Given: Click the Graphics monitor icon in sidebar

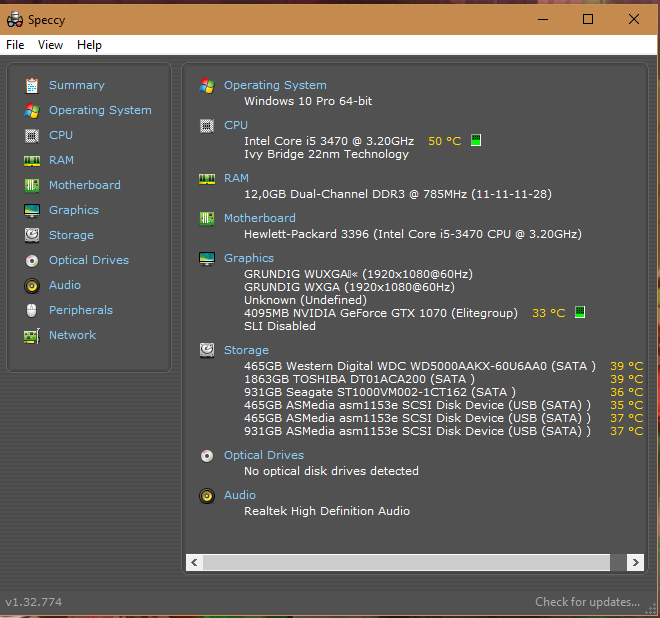Looking at the screenshot, I should pyautogui.click(x=32, y=210).
